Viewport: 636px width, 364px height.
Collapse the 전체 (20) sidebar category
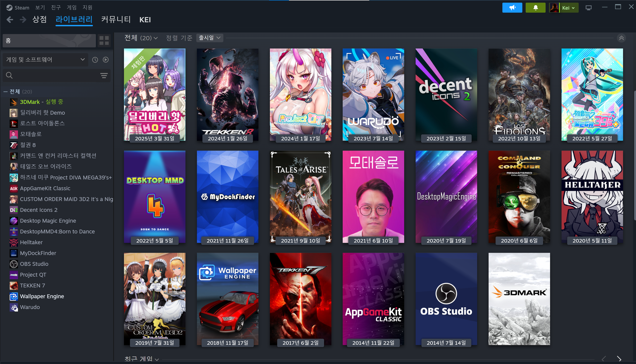pos(5,92)
